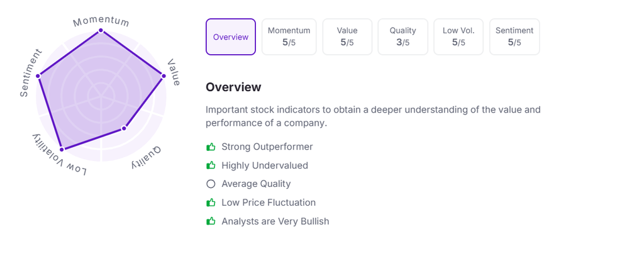
Task: Click thumbs-up icon beside Low Price Fluctuation
Action: [211, 203]
